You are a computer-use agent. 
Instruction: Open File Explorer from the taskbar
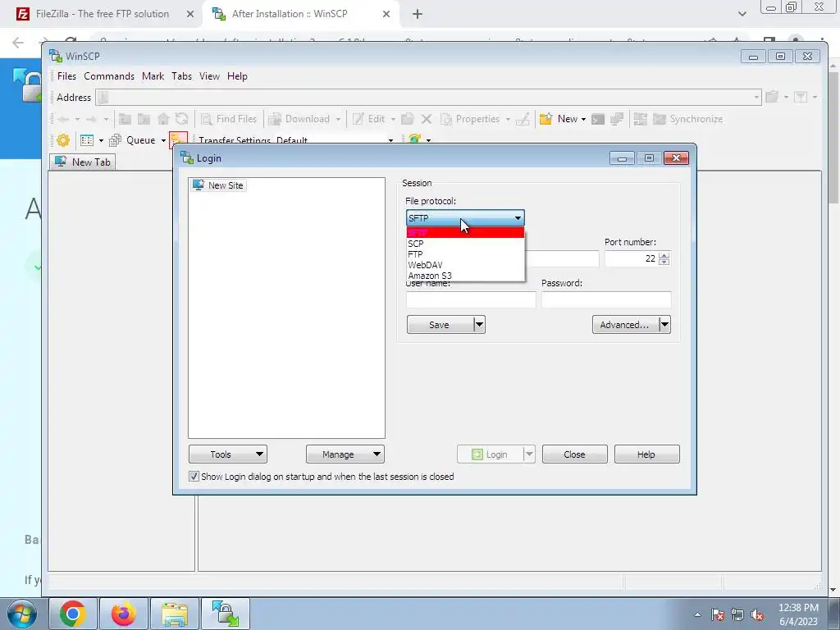point(174,614)
